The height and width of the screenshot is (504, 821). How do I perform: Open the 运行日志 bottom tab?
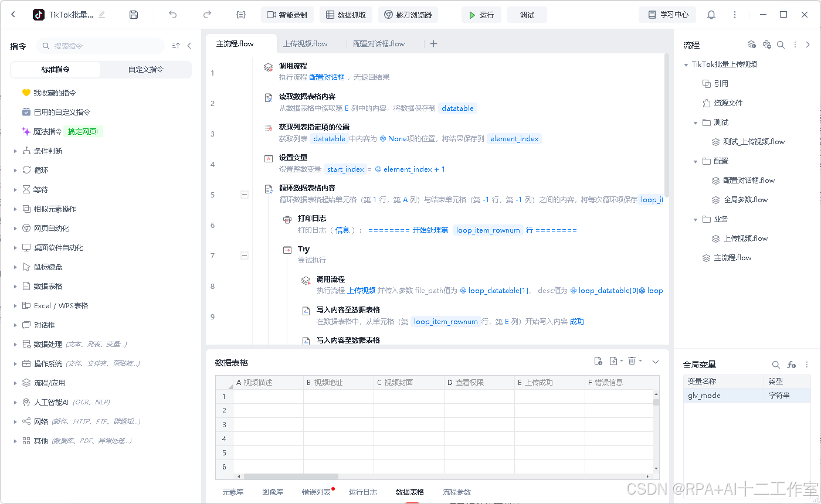coord(363,492)
